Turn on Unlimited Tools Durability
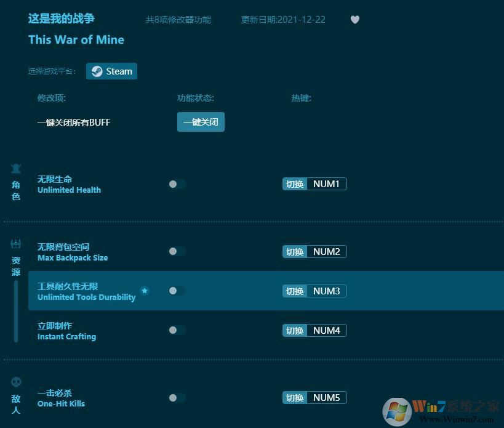 (177, 291)
